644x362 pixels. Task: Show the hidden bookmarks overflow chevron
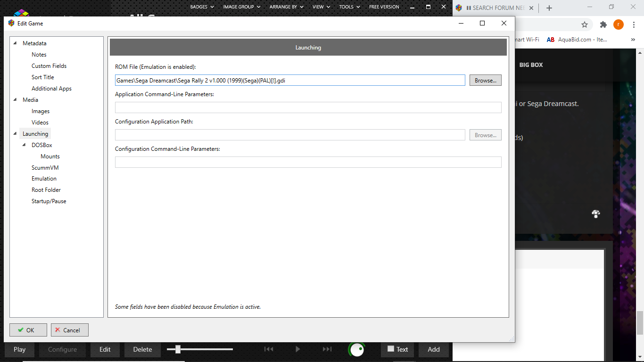coord(633,40)
